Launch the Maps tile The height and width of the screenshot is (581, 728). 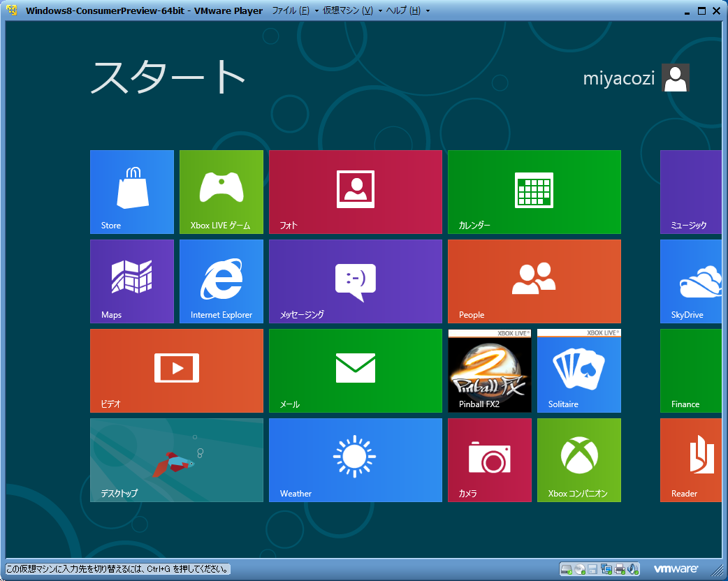(132, 281)
